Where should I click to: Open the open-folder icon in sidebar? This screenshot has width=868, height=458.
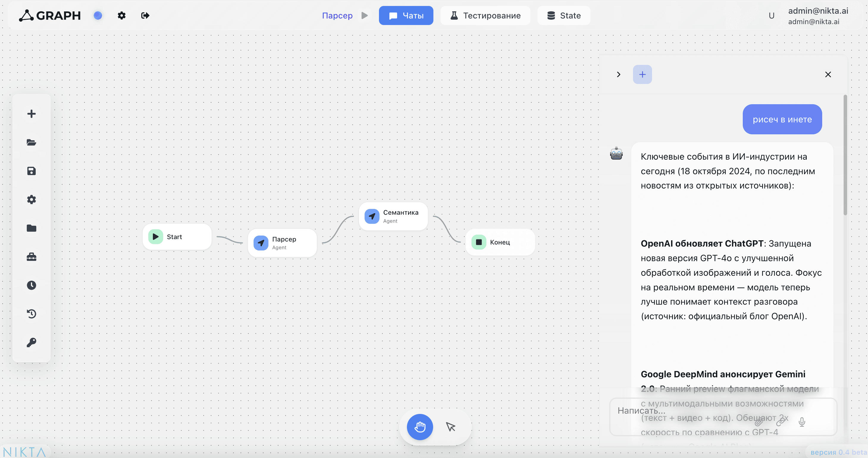pos(31,142)
